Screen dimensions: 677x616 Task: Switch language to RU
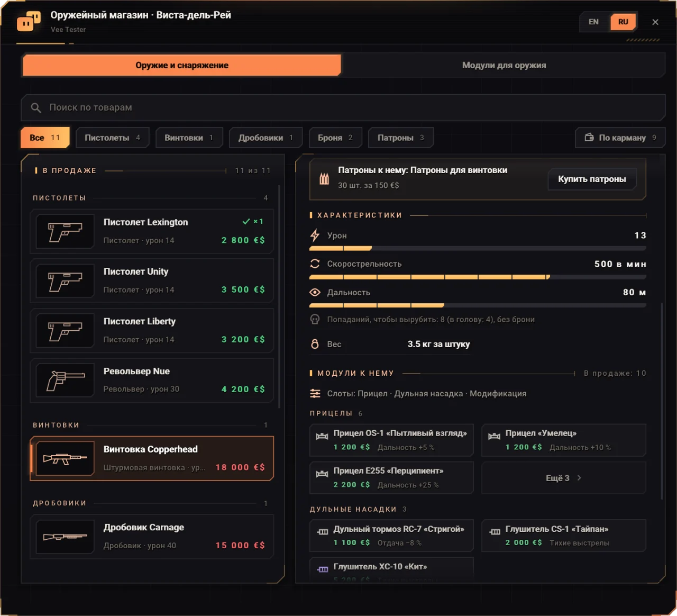pyautogui.click(x=623, y=22)
